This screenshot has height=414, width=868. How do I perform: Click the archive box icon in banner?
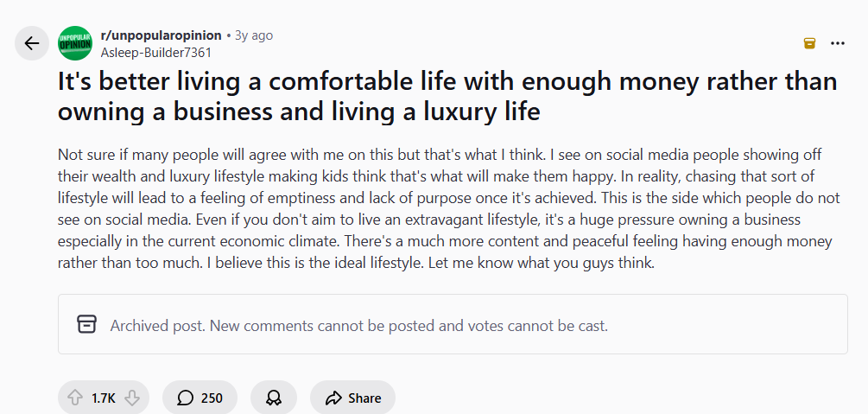point(86,324)
